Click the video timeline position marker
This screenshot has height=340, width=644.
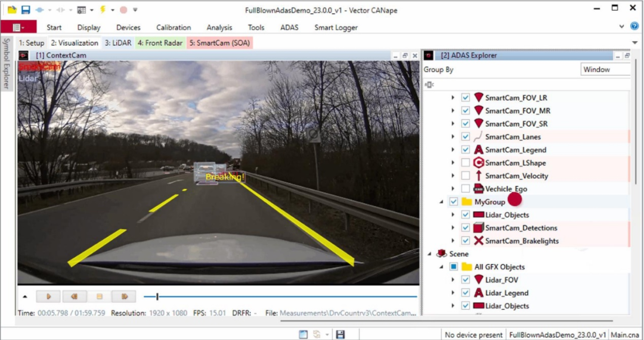point(157,296)
